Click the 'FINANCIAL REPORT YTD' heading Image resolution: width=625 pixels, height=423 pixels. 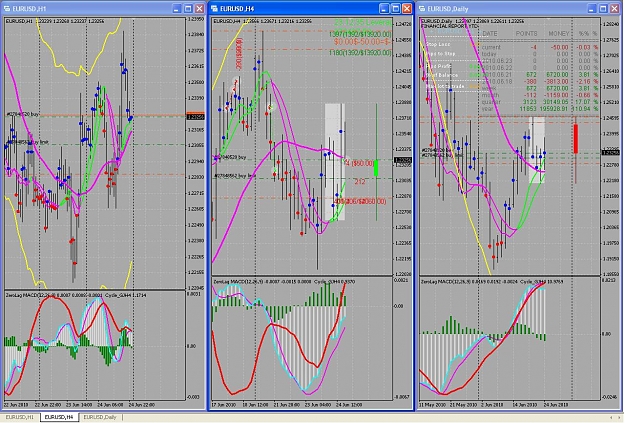coord(450,26)
